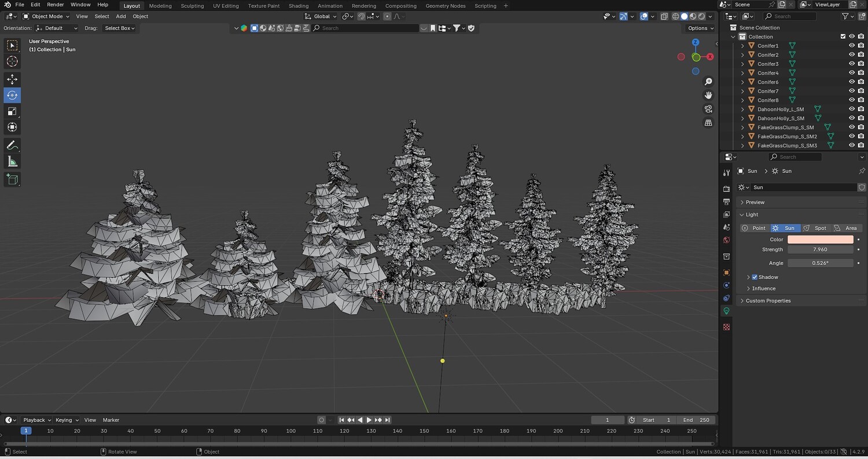Select the Add Cube tool
The image size is (868, 459).
tap(12, 179)
